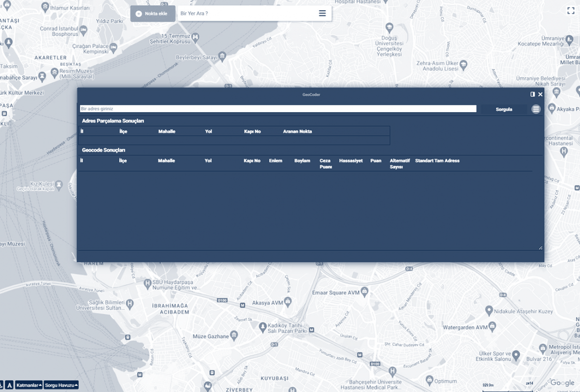580x392 pixels.
Task: Toggle fullscreen using the top-right corner icon
Action: point(571,10)
